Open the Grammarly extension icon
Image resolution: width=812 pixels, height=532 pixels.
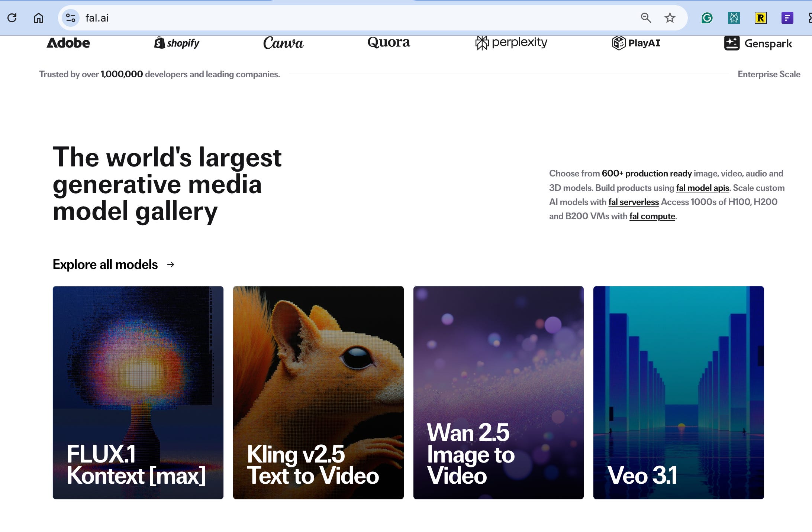(x=707, y=18)
